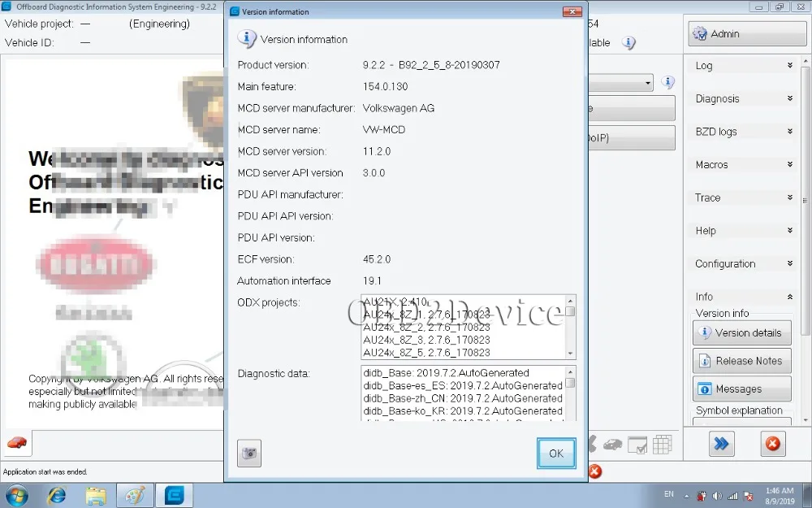This screenshot has height=508, width=812.
Task: Show hidden tray icons
Action: click(x=686, y=496)
